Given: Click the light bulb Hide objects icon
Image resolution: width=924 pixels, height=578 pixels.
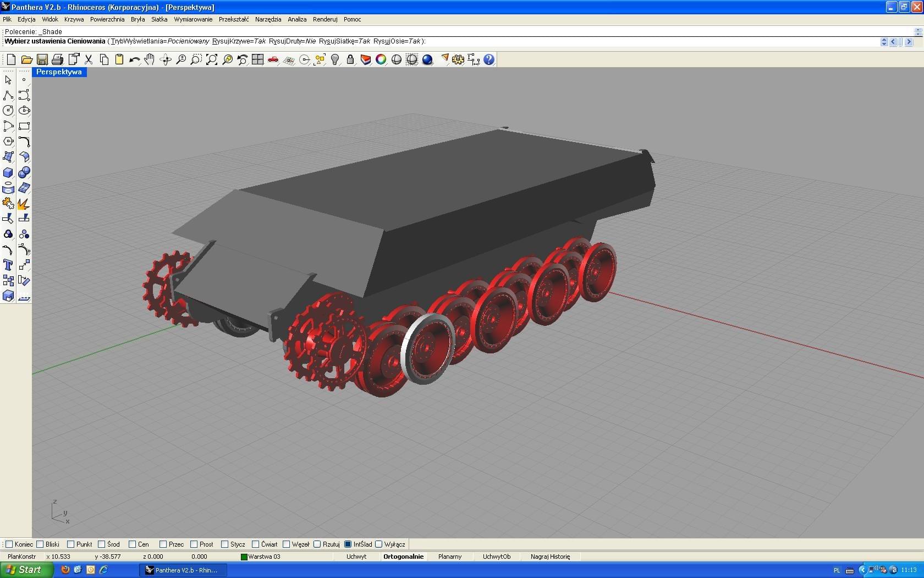Looking at the screenshot, I should point(335,59).
